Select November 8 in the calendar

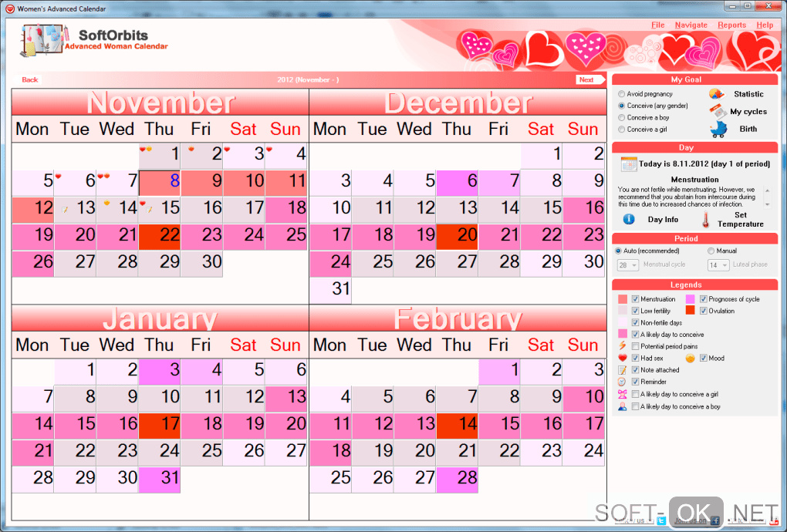point(160,183)
